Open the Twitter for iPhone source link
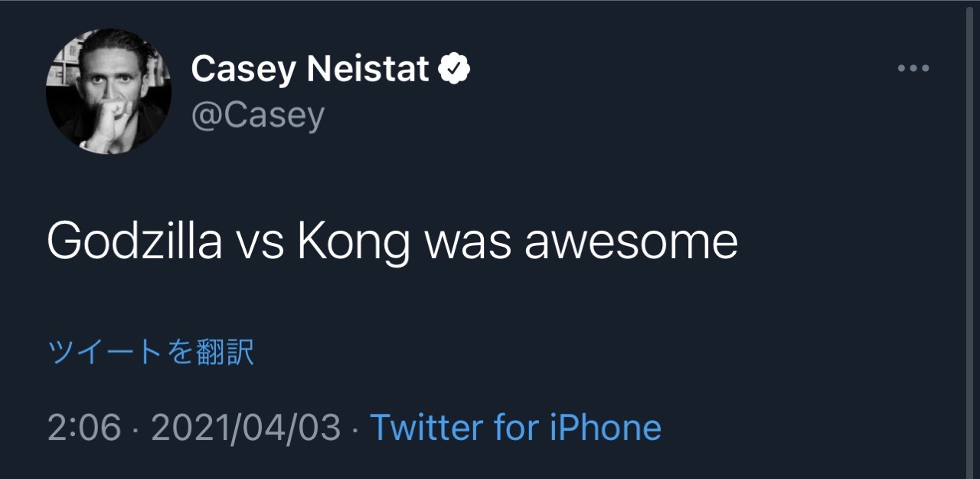The width and height of the screenshot is (980, 479). pos(515,427)
